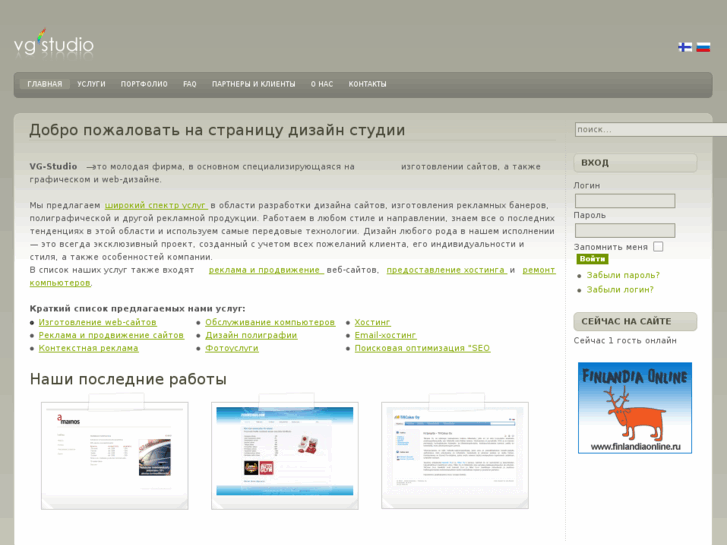
Task: Click the Сейчас на сайте header
Action: point(635,321)
